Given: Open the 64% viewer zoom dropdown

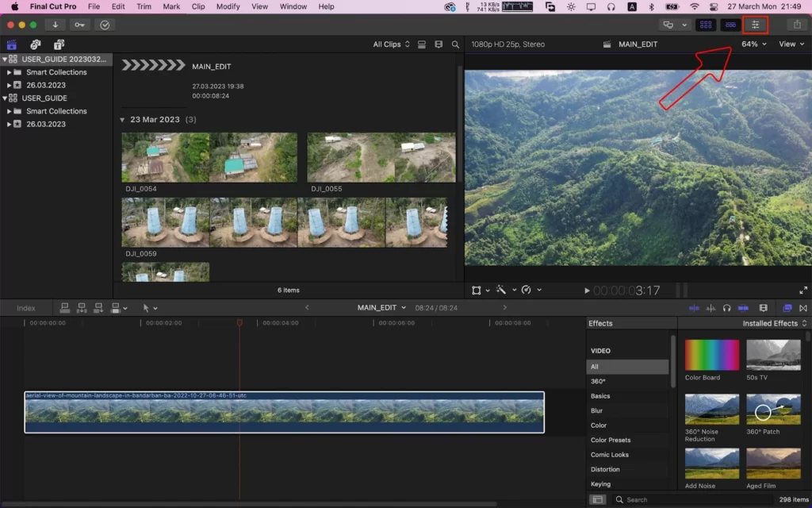Looking at the screenshot, I should [753, 44].
